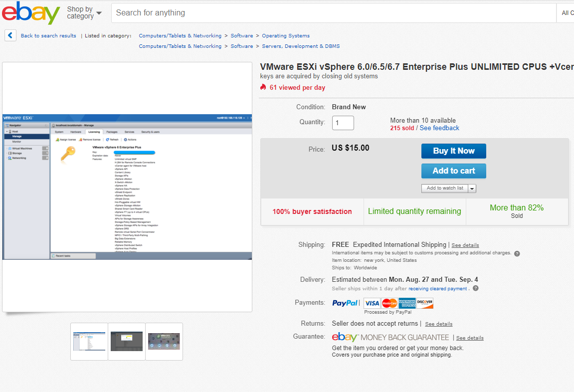Click the Discover card icon

click(425, 303)
